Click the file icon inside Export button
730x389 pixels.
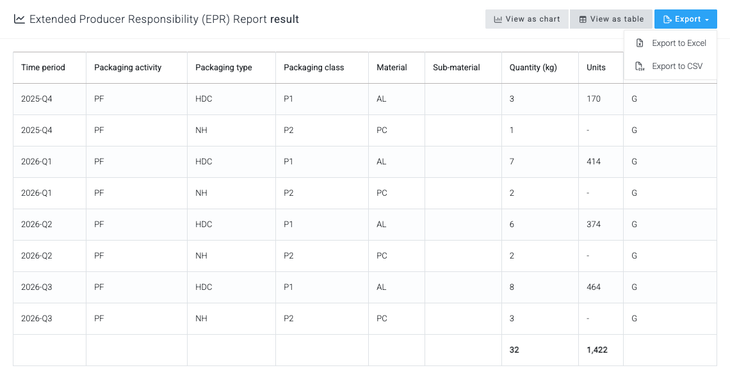[667, 20]
